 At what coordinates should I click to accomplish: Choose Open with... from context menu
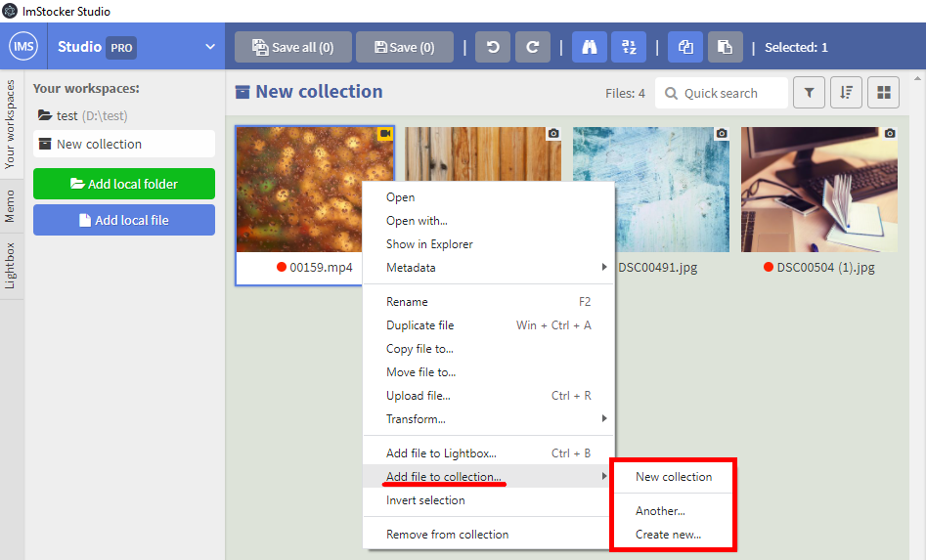coord(488,221)
